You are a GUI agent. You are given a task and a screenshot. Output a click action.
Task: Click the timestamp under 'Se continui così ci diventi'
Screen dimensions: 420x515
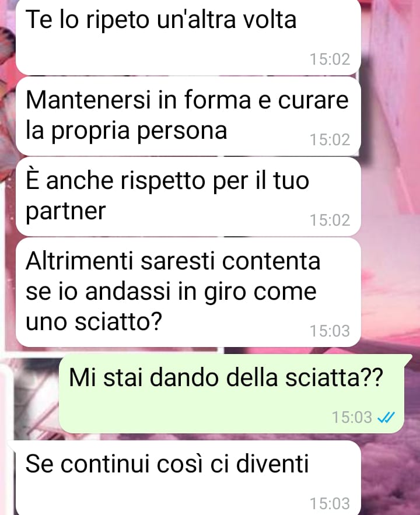330,503
